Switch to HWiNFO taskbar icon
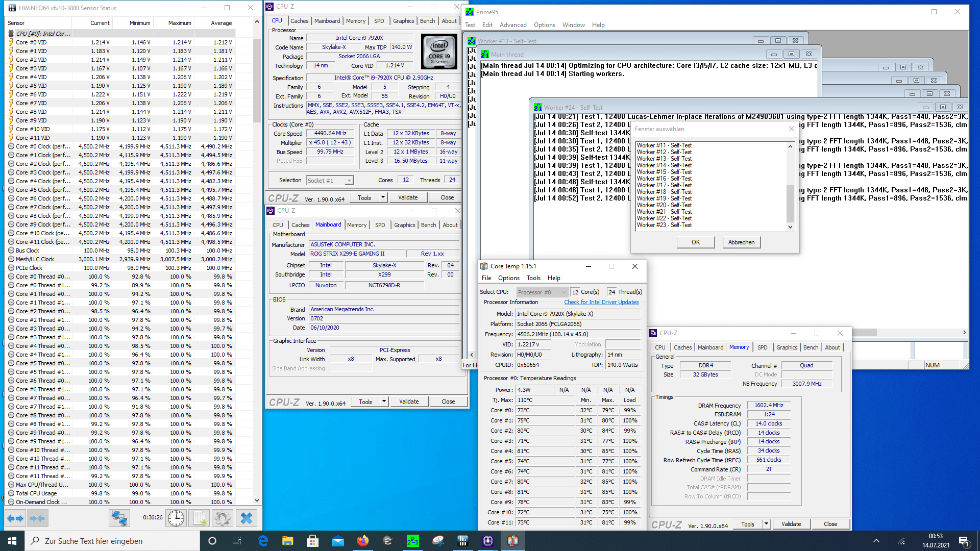 463,541
